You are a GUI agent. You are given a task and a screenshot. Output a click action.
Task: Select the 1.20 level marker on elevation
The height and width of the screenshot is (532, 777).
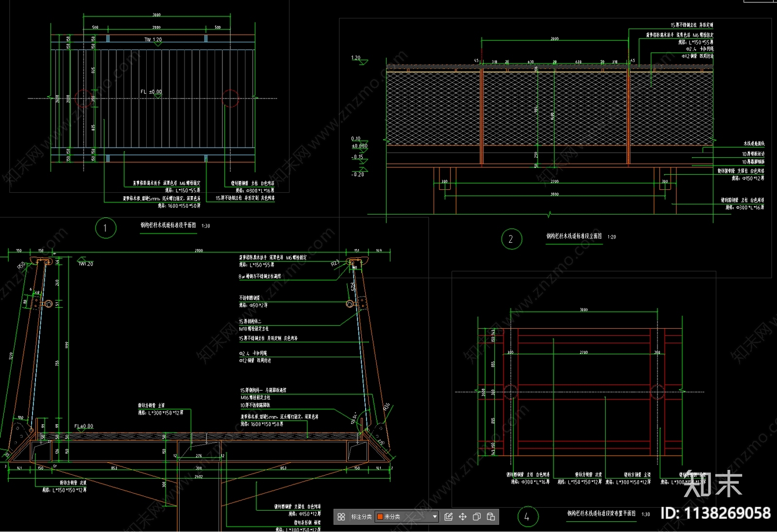click(x=356, y=58)
